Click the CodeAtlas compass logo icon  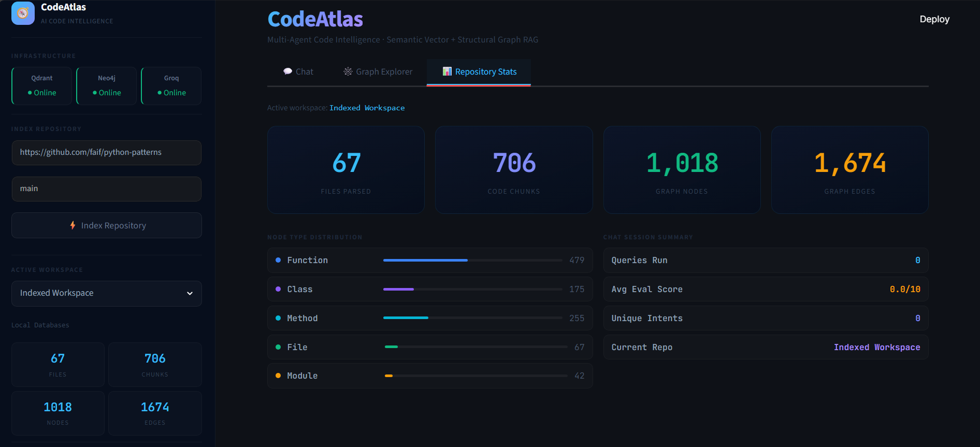point(23,13)
